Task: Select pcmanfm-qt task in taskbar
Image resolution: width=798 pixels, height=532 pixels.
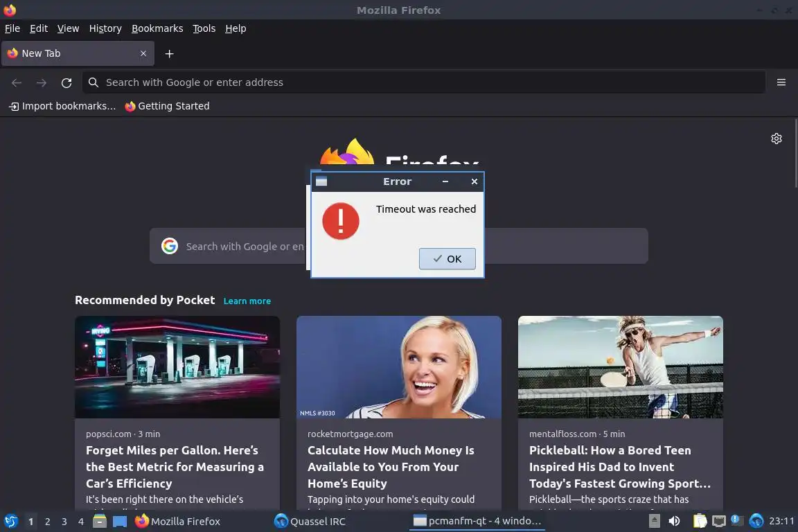Action: pyautogui.click(x=477, y=522)
